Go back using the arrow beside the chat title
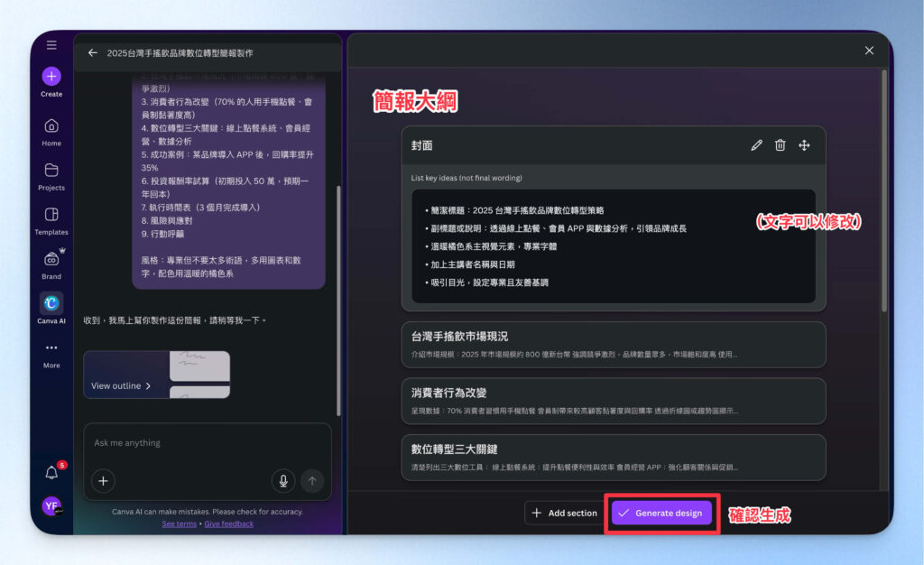 (x=91, y=52)
